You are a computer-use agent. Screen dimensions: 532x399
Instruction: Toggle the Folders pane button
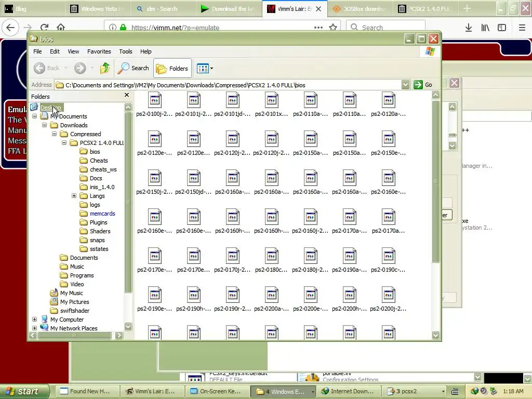pos(172,69)
